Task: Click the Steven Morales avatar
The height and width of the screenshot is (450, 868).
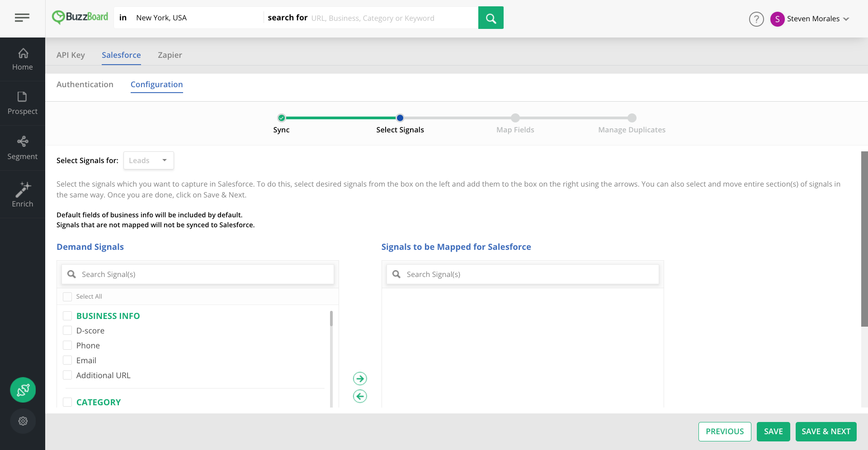Action: coord(777,19)
